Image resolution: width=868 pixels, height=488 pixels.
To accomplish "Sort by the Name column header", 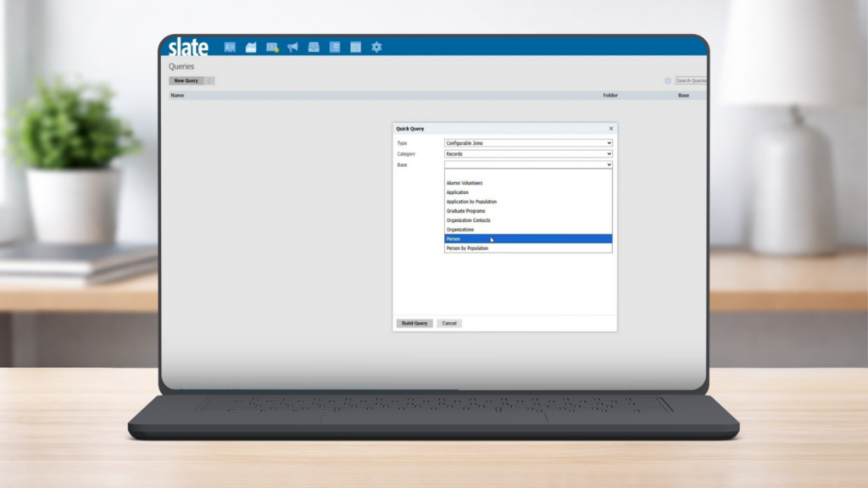I will (177, 95).
